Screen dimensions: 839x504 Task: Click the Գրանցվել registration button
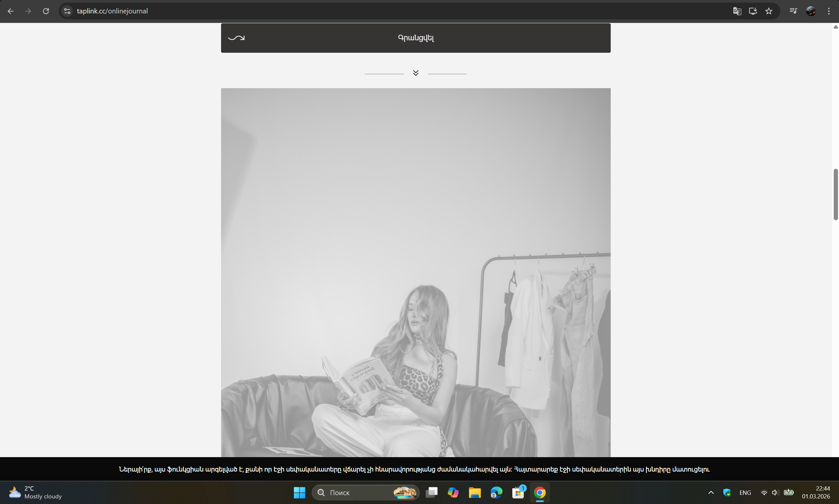pos(415,38)
